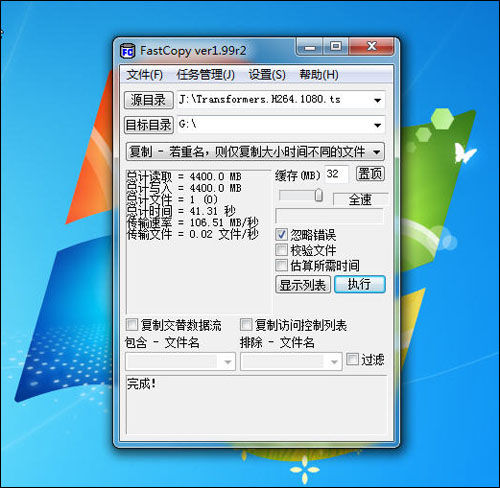Open the 包含 - 文件名 combo box
The image size is (500, 488).
click(180, 362)
